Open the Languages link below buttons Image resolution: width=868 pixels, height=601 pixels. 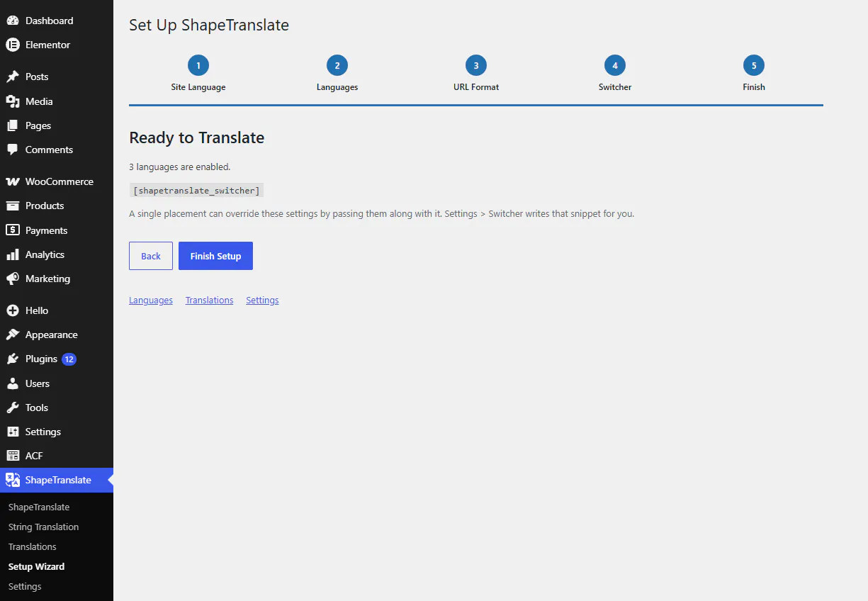pyautogui.click(x=151, y=300)
